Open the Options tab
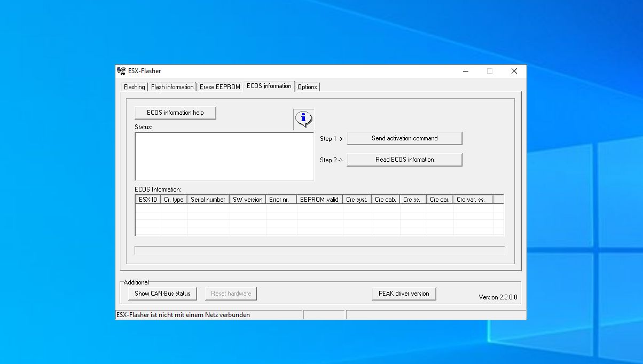 pyautogui.click(x=307, y=86)
